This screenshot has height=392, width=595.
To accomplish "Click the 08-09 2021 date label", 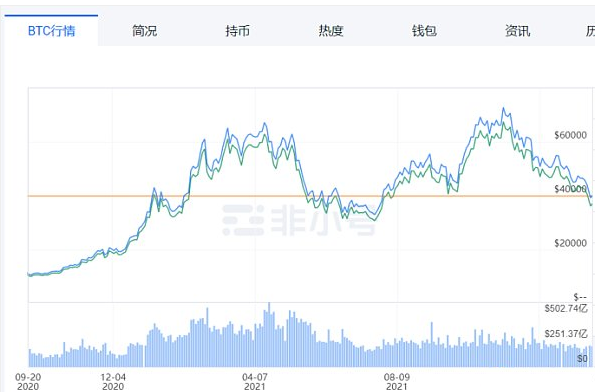I will tap(397, 382).
